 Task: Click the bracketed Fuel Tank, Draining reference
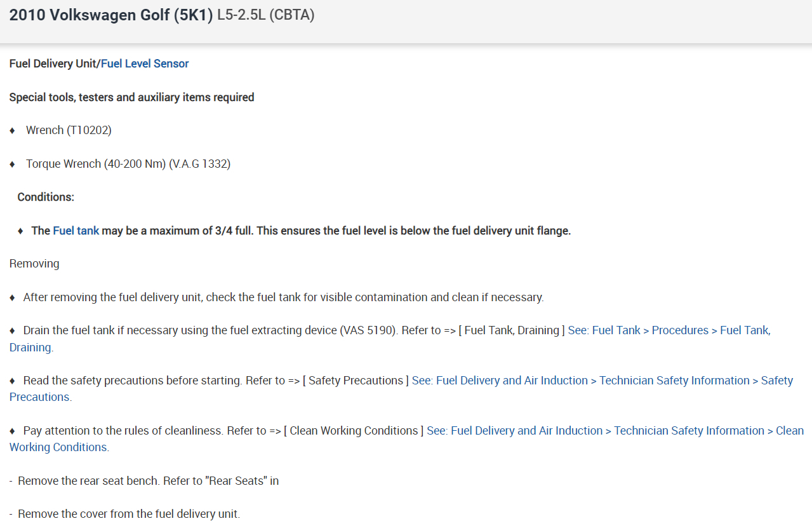[x=511, y=330]
